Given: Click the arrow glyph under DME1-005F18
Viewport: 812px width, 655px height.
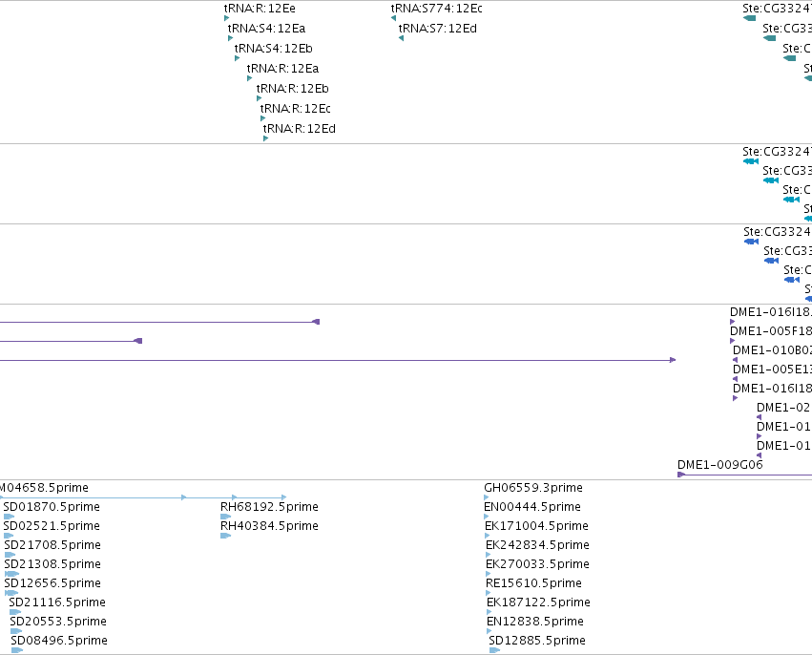Looking at the screenshot, I should point(732,341).
